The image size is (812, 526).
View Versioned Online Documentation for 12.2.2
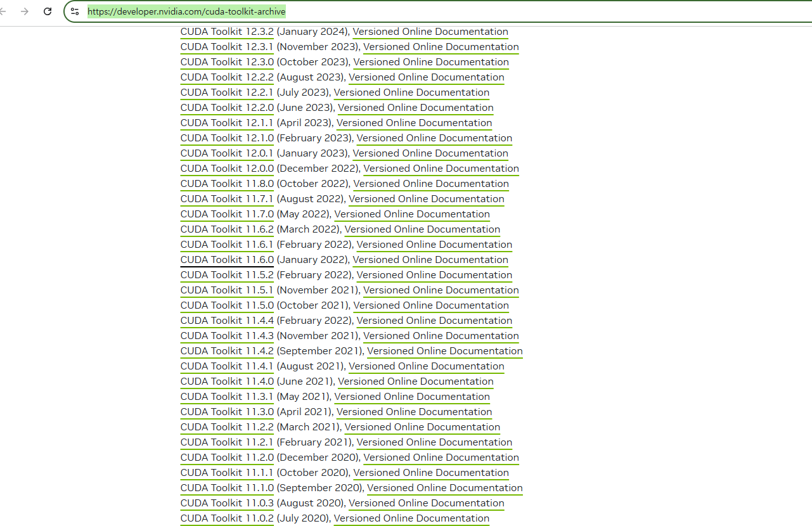pyautogui.click(x=427, y=77)
